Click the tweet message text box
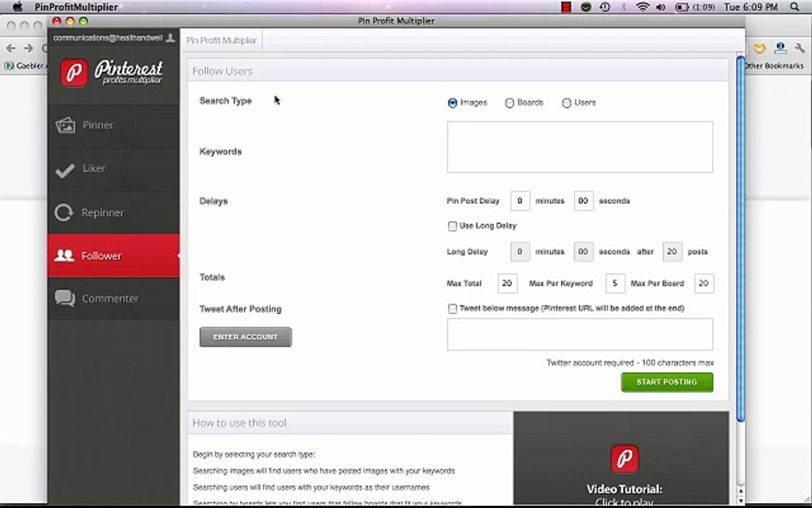This screenshot has height=508, width=812. [x=580, y=334]
